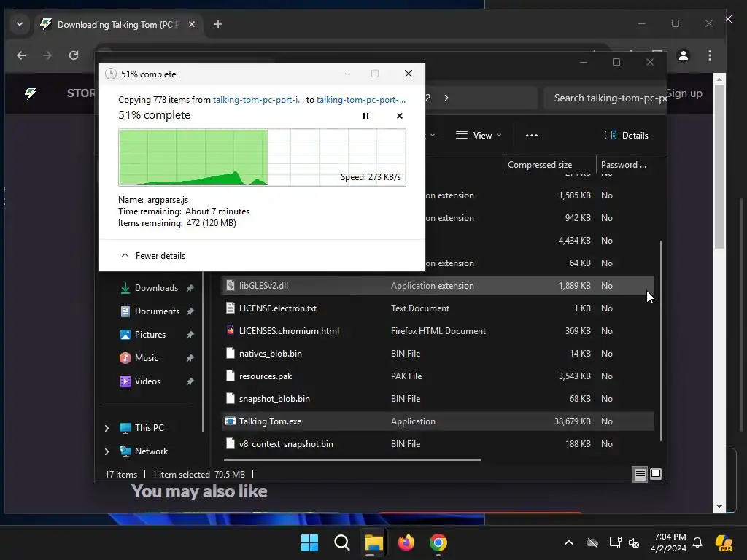Select the v8_context_snapshot.bin file
Image resolution: width=747 pixels, height=560 pixels.
pyautogui.click(x=438, y=444)
